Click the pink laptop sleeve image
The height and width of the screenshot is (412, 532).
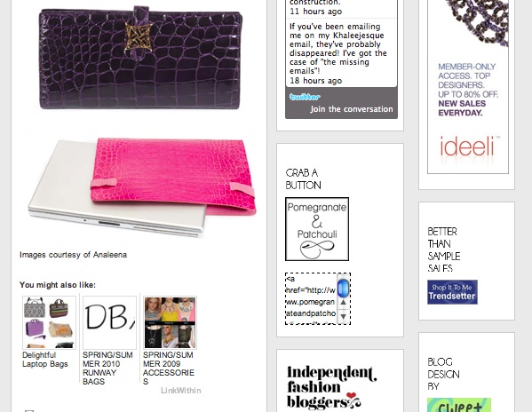point(142,186)
